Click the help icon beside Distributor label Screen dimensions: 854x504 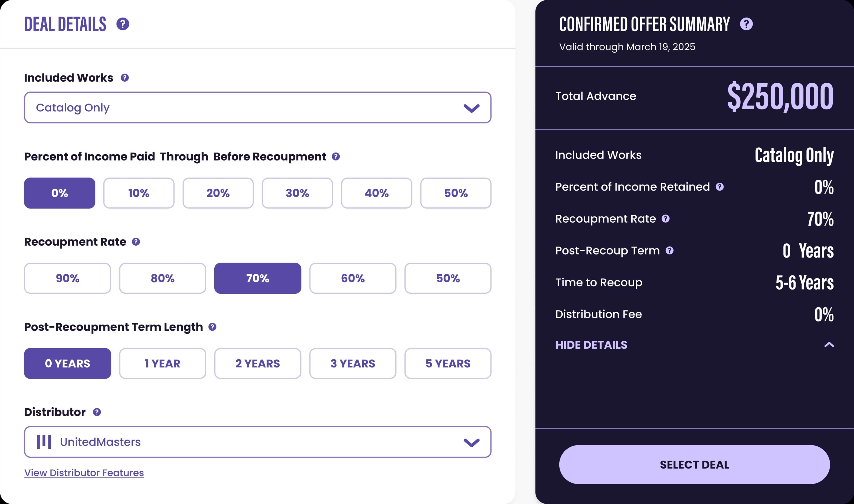[97, 412]
